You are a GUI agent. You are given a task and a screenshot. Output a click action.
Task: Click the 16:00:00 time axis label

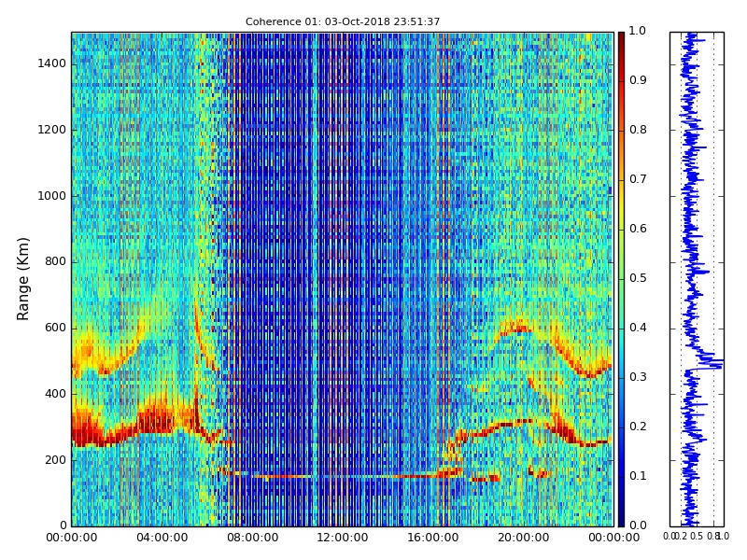[433, 539]
